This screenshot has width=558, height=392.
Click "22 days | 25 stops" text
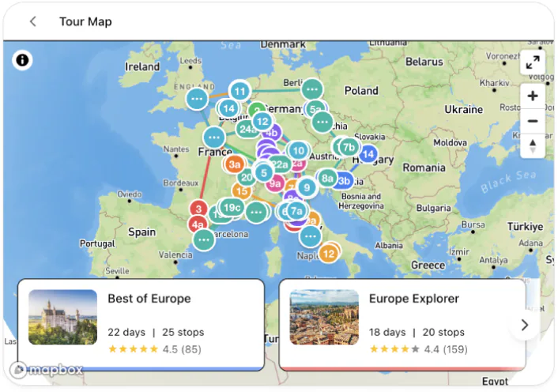(x=156, y=332)
